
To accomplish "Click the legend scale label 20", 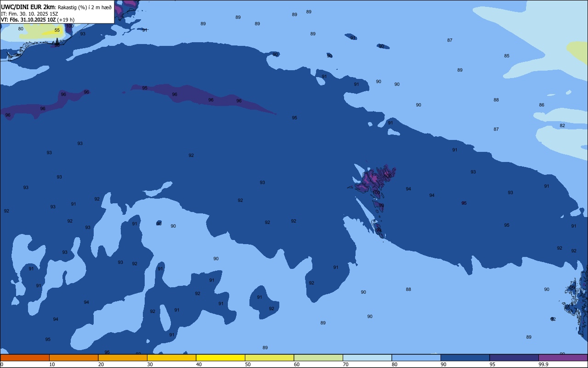I will 101,364.
